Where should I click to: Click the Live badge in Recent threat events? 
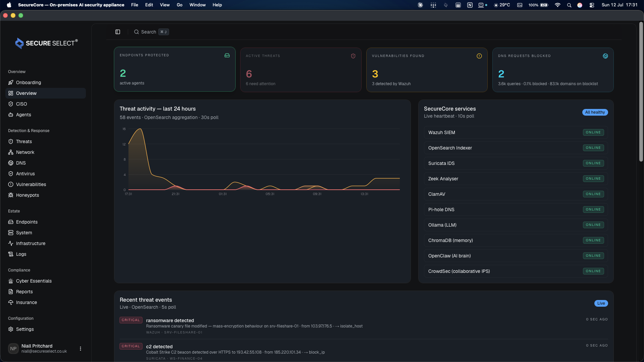tap(601, 303)
